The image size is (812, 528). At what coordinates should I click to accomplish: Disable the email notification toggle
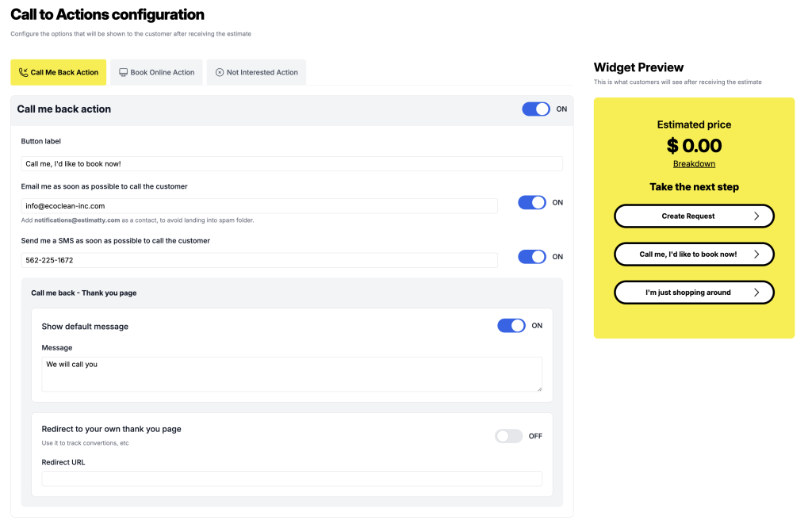[x=532, y=203]
